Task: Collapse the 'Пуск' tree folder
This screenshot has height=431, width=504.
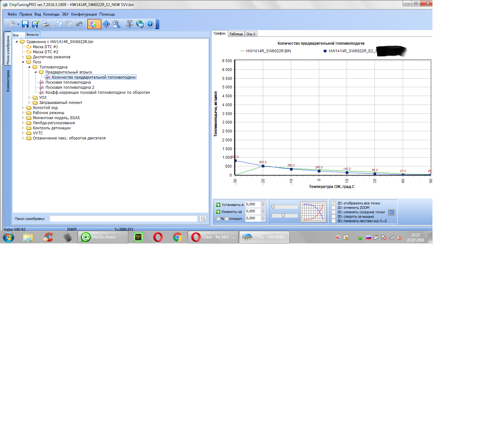Action: [x=23, y=62]
